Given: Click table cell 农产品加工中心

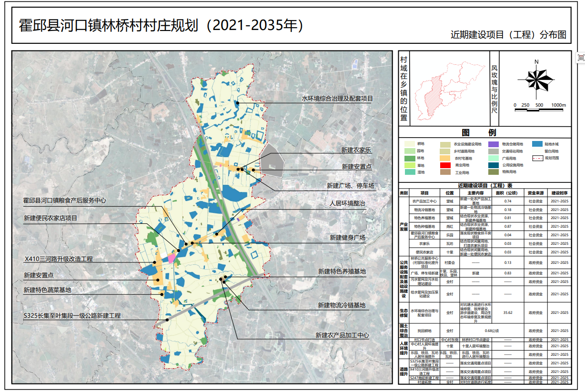Looking at the screenshot, I should (424, 201).
